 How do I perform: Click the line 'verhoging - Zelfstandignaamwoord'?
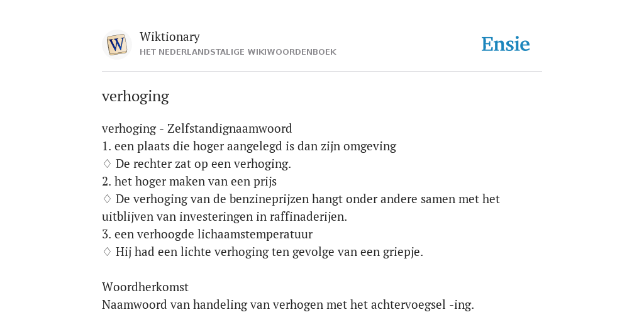click(197, 128)
